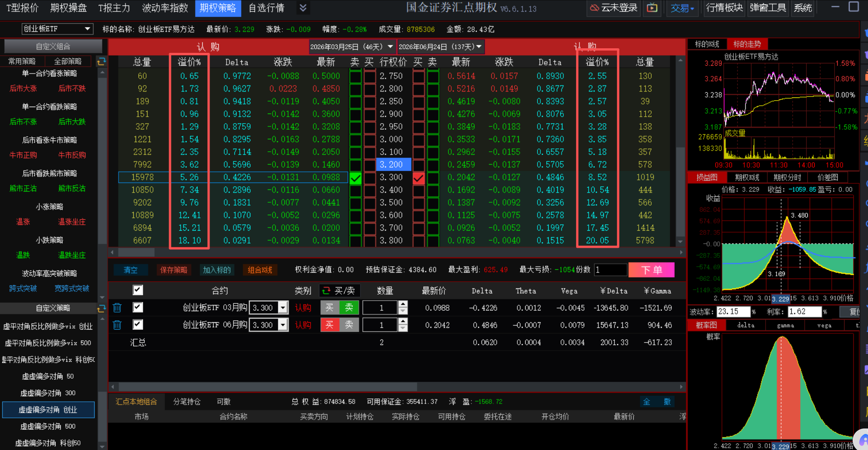Open the 交易 dropdown menu
868x450 pixels.
point(682,8)
